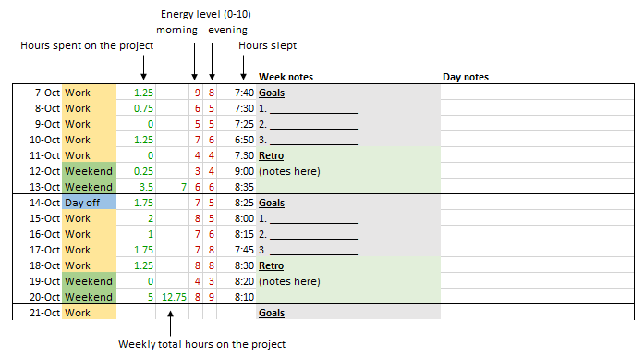Select the 20-Oct hours slept 8:10 cell

pyautogui.click(x=237, y=297)
